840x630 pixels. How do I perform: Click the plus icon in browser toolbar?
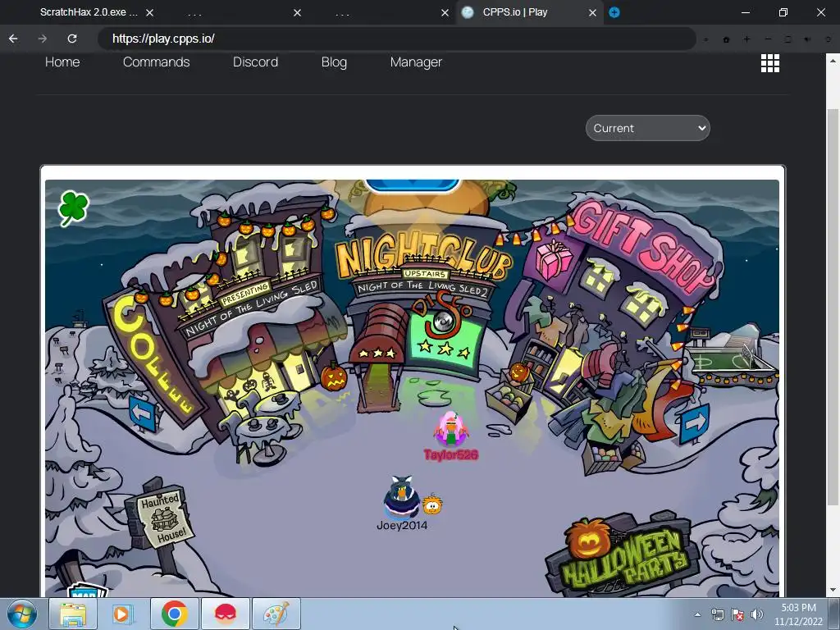coord(746,39)
